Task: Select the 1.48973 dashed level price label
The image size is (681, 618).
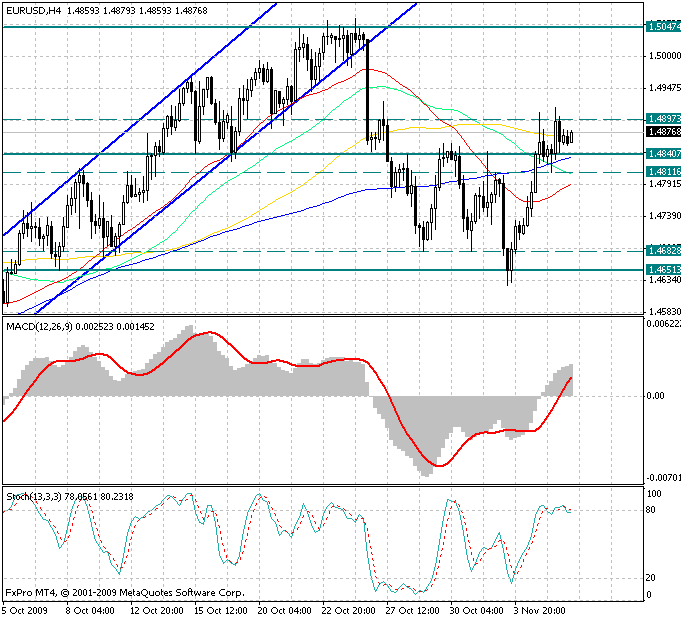Action: pos(663,119)
